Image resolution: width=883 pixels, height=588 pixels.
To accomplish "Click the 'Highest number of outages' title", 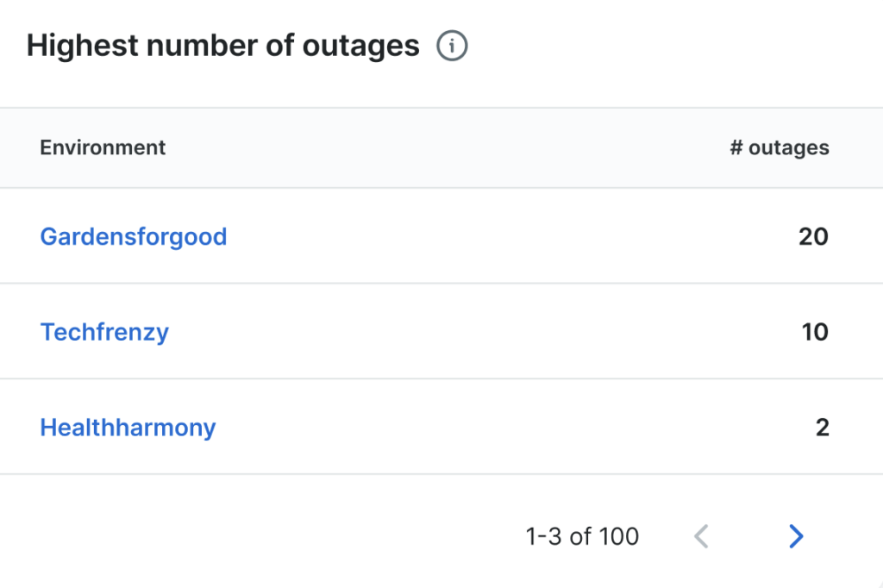I will pos(222,46).
